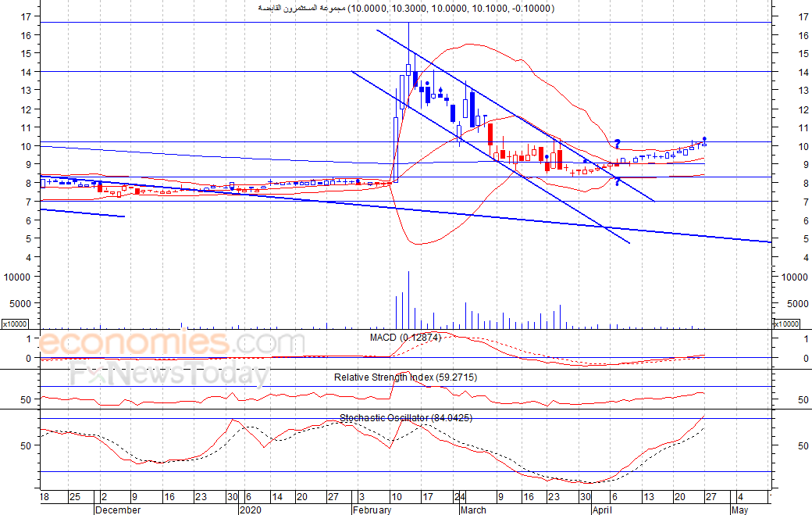Select the "Relative Strength Index (59.2715)" label

[x=405, y=377]
